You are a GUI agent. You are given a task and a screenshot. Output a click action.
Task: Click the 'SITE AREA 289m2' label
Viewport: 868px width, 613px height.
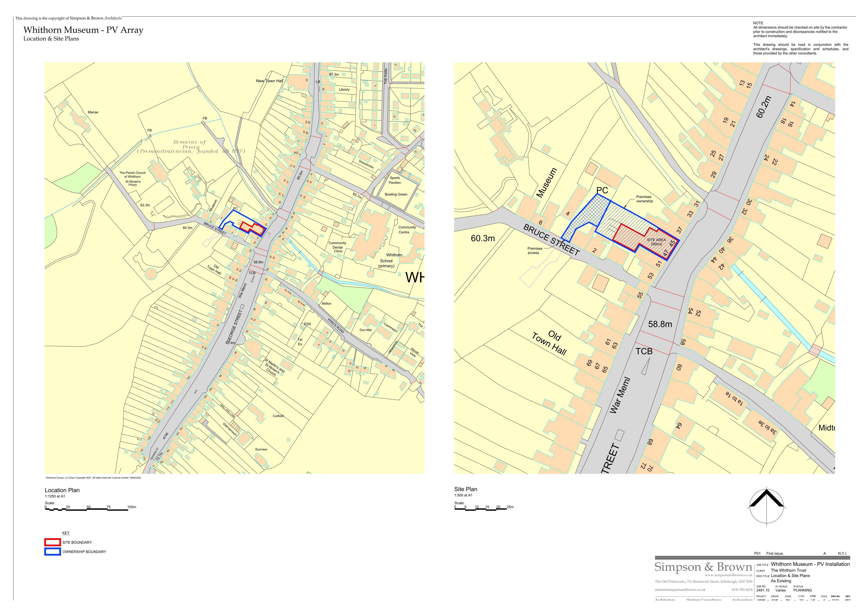pyautogui.click(x=656, y=242)
